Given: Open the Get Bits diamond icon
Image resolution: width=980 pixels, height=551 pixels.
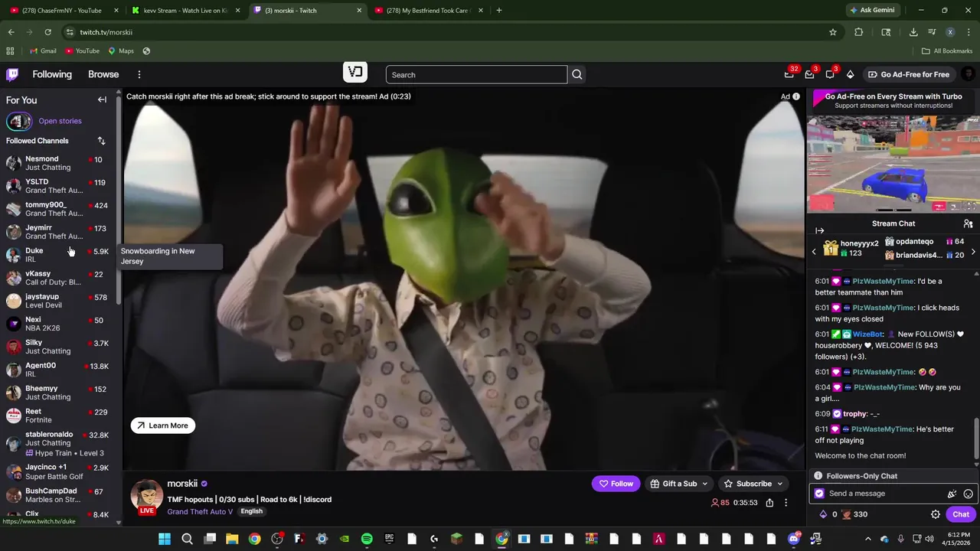Looking at the screenshot, I should pos(850,74).
